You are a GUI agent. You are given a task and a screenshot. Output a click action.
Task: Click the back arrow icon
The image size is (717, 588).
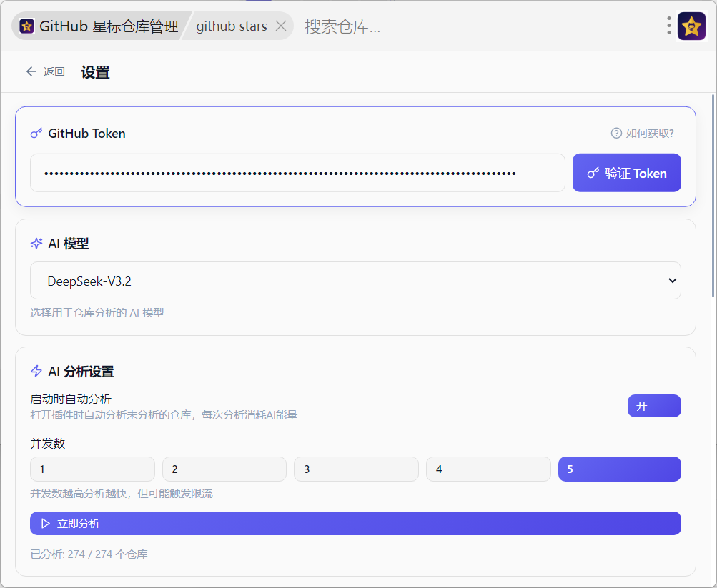(31, 71)
